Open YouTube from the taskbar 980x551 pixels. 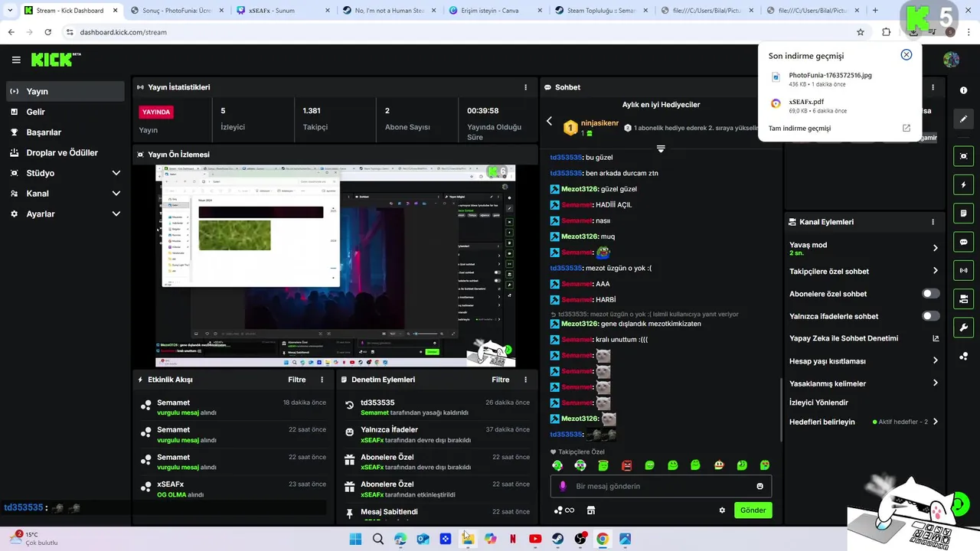(x=535, y=539)
